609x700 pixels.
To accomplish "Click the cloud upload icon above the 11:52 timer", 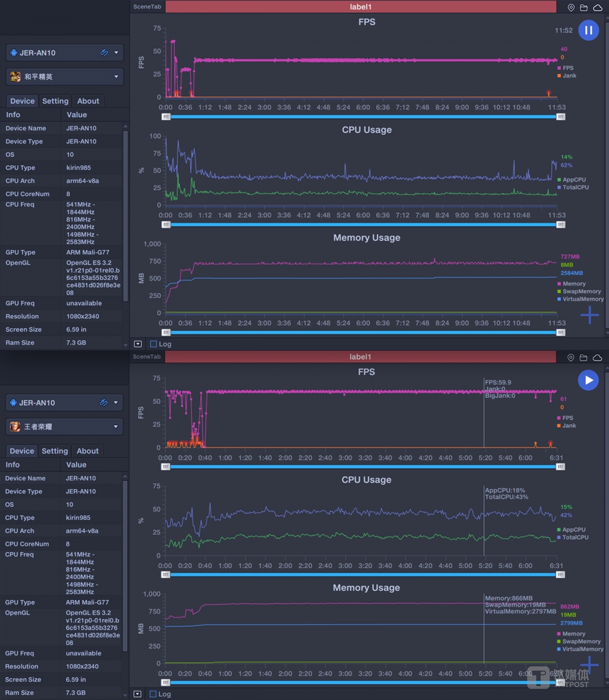I will click(598, 8).
